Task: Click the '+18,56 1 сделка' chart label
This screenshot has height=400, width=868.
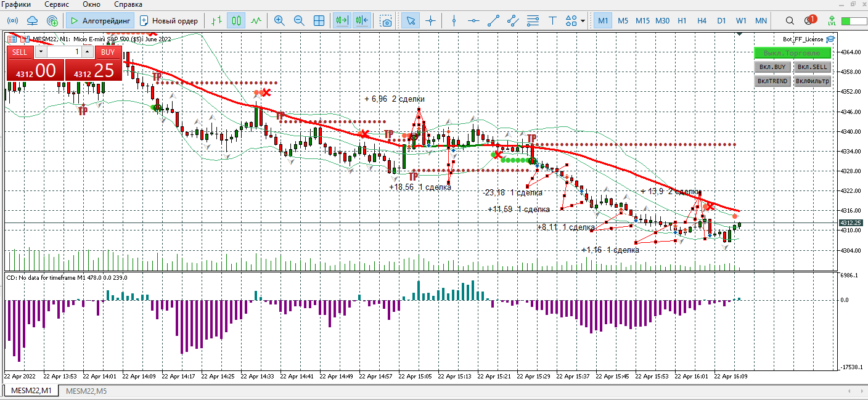Action: click(420, 187)
